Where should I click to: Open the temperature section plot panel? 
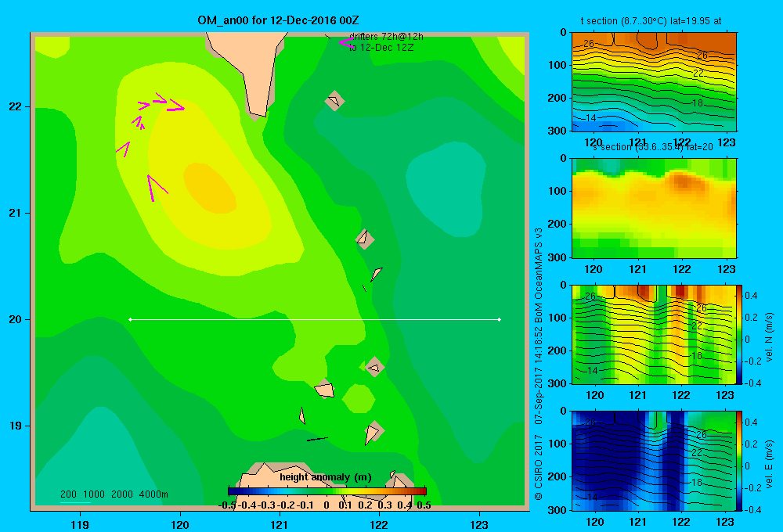point(654,82)
